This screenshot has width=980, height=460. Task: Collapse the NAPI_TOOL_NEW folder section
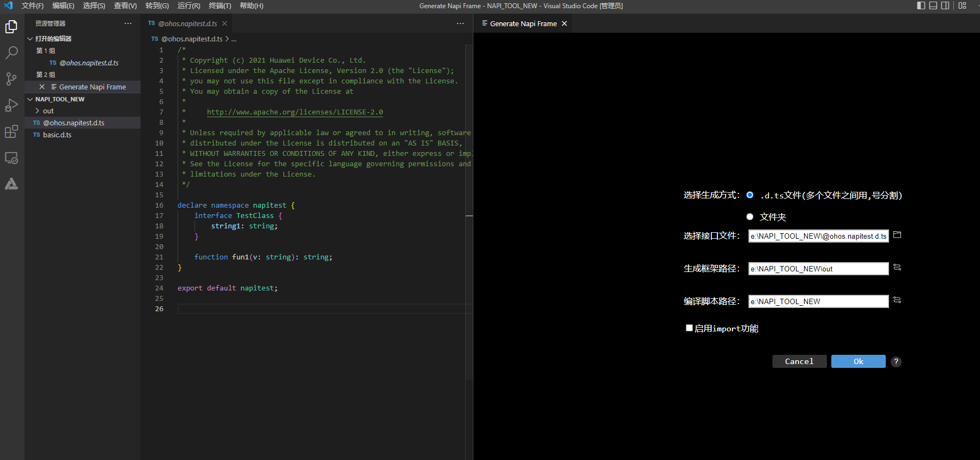(30, 99)
